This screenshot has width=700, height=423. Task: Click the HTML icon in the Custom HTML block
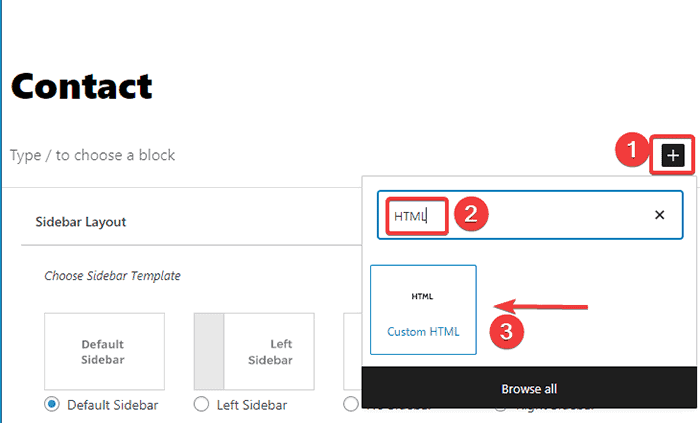pos(423,297)
